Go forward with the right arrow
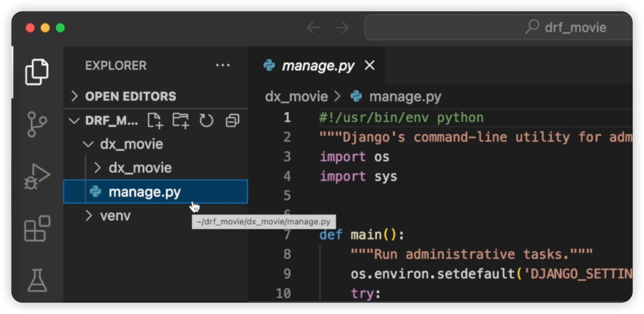 point(342,28)
